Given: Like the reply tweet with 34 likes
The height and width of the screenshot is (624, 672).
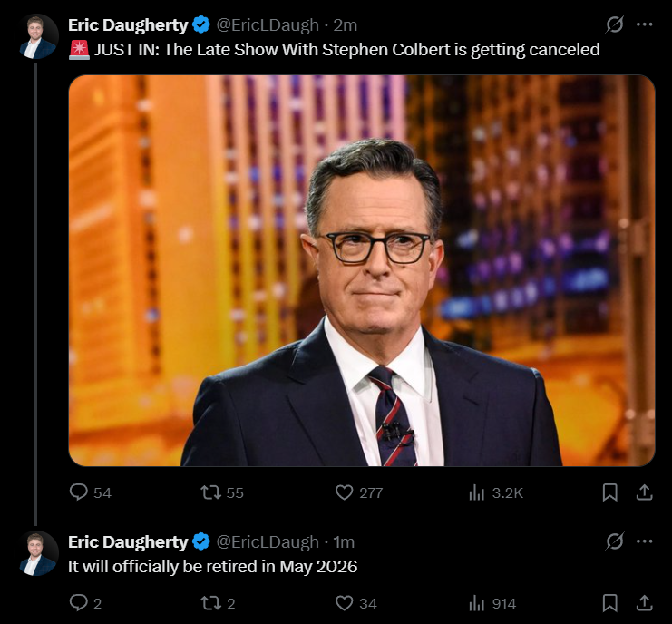Looking at the screenshot, I should (x=344, y=602).
